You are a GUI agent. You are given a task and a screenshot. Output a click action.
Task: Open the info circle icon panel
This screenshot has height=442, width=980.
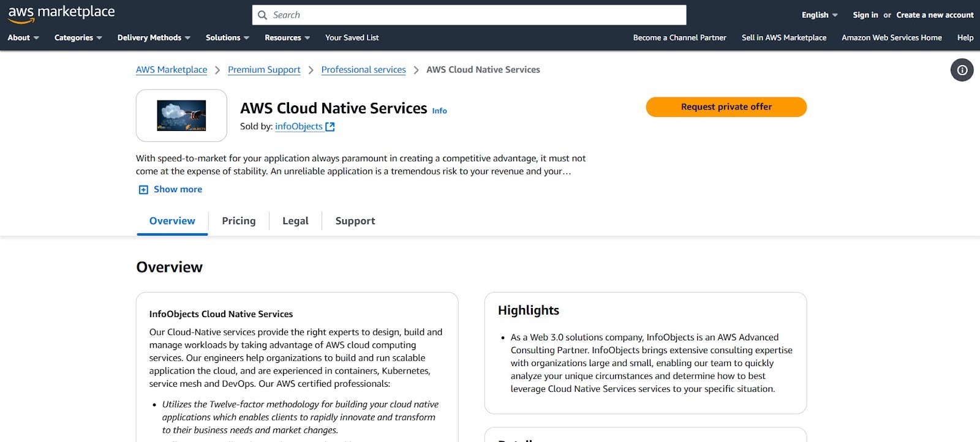pos(962,70)
